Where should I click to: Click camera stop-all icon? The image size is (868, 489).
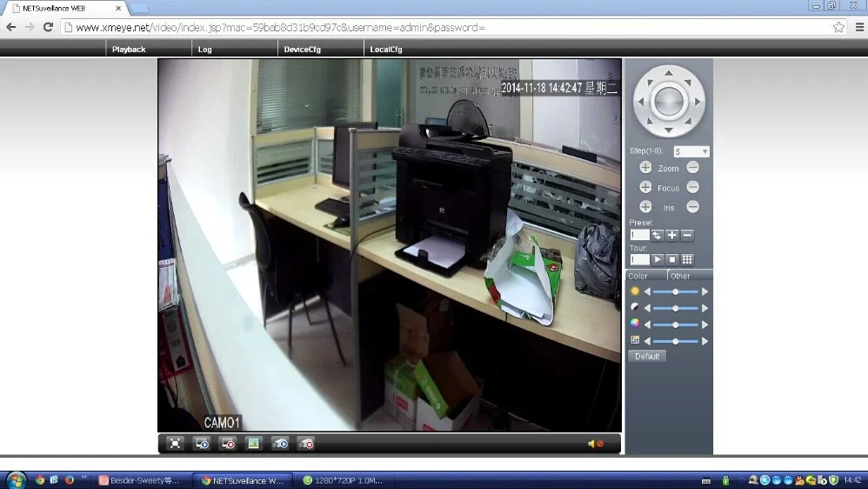(x=306, y=444)
